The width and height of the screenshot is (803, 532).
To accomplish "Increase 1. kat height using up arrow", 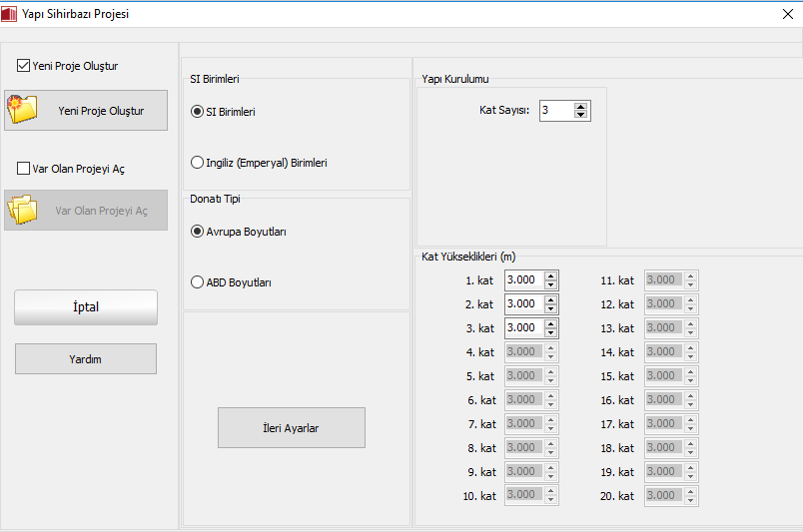I will click(x=550, y=275).
